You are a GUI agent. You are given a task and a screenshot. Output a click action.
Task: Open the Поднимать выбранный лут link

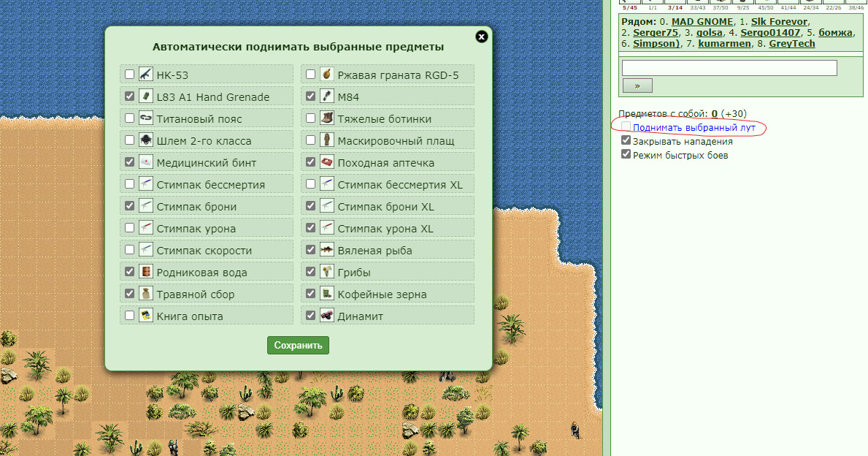tap(694, 127)
